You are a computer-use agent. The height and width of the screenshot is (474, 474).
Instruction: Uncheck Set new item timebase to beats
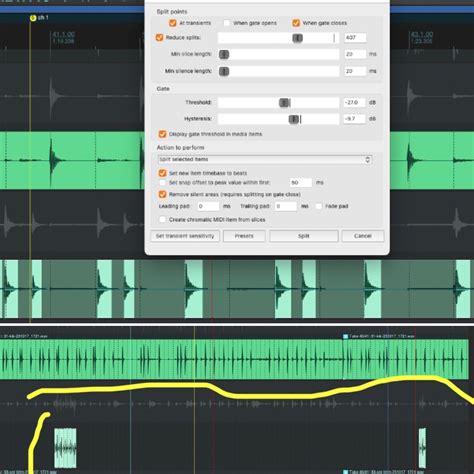(162, 173)
